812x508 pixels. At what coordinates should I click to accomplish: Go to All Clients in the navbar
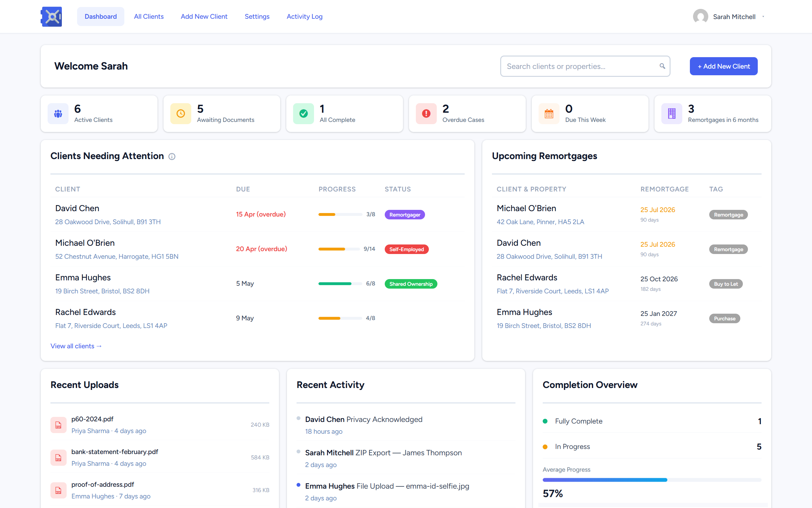pos(149,17)
